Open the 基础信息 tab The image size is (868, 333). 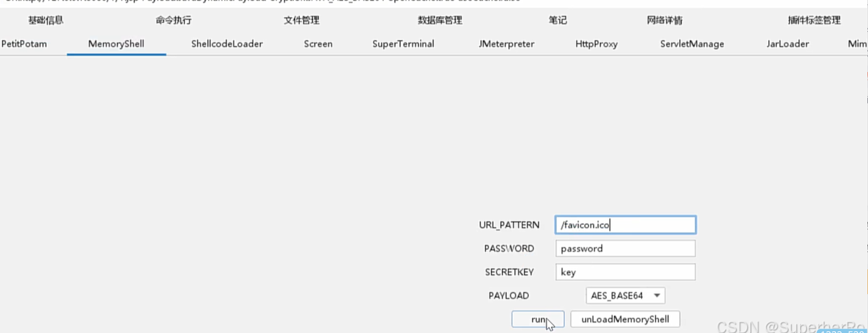[46, 20]
